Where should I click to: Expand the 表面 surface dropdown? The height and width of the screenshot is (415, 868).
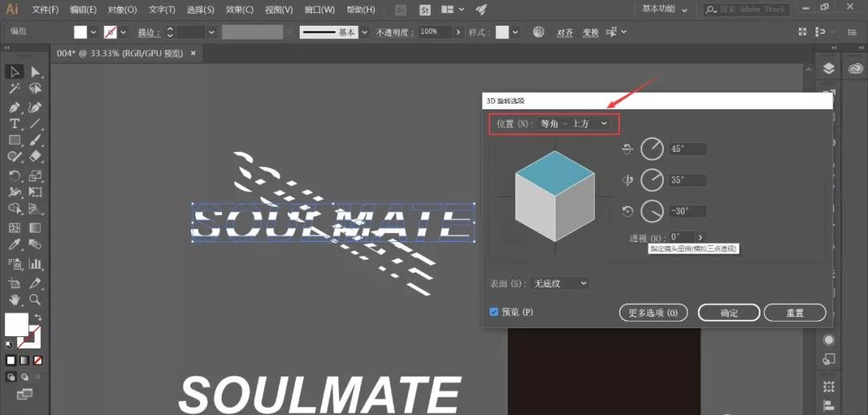click(560, 284)
